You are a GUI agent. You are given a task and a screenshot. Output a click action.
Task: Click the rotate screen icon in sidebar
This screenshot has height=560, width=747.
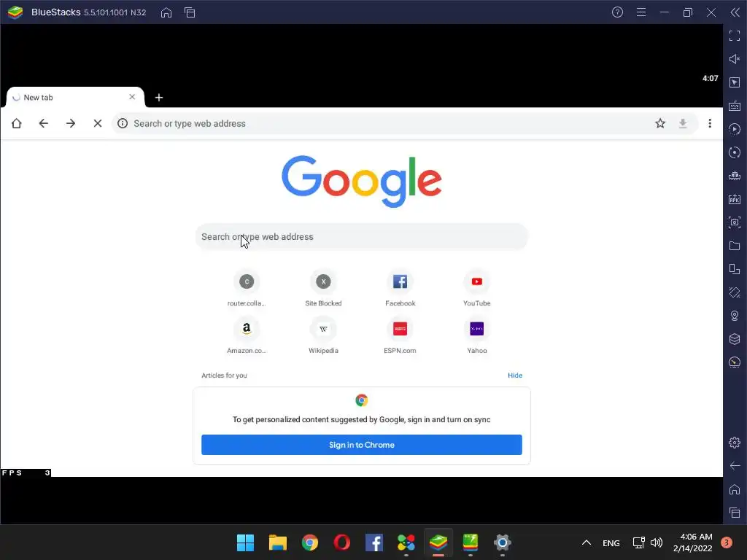(735, 269)
